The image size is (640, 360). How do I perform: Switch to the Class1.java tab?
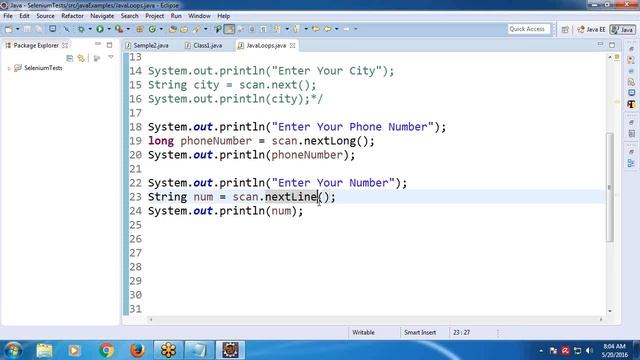(x=204, y=45)
